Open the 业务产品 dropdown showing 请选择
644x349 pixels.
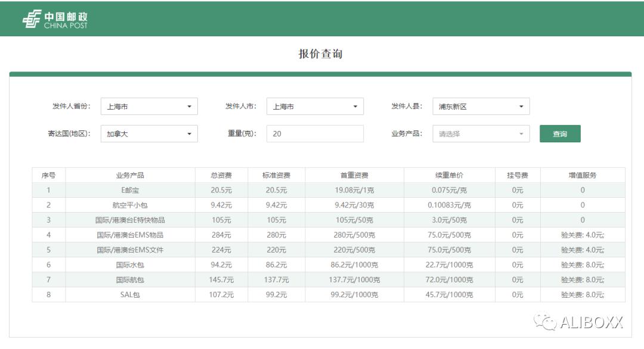click(481, 133)
